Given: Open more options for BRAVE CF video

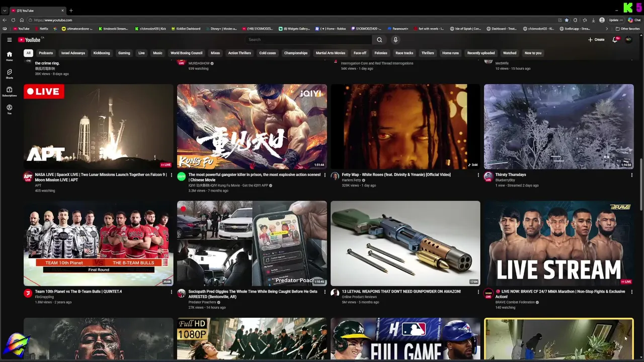Looking at the screenshot, I should [x=631, y=292].
